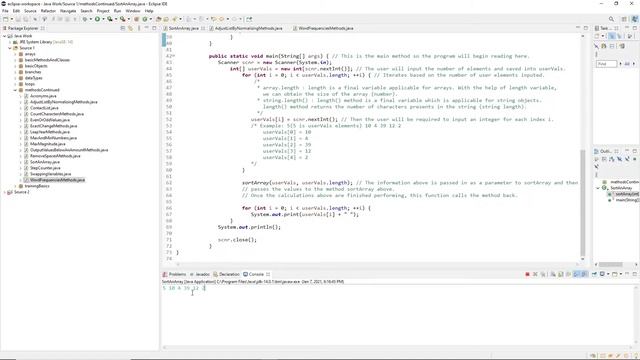Screen dimensions: 640x360
Task: Close the SortAnArray.java tab with its X
Action: (203, 28)
